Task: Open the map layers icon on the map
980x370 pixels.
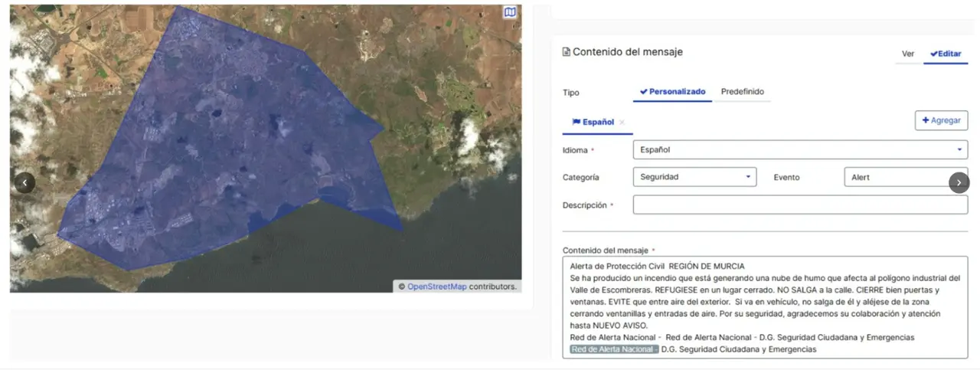Action: 510,13
